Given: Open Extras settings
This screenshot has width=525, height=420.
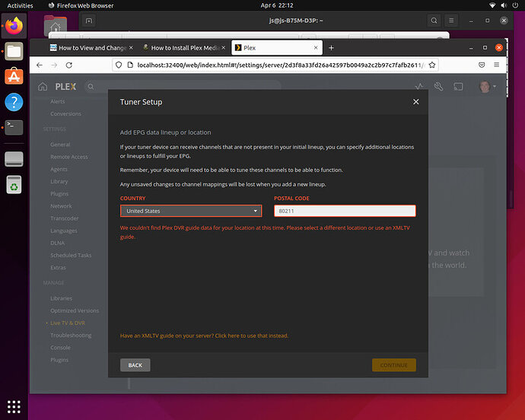Looking at the screenshot, I should [x=58, y=268].
